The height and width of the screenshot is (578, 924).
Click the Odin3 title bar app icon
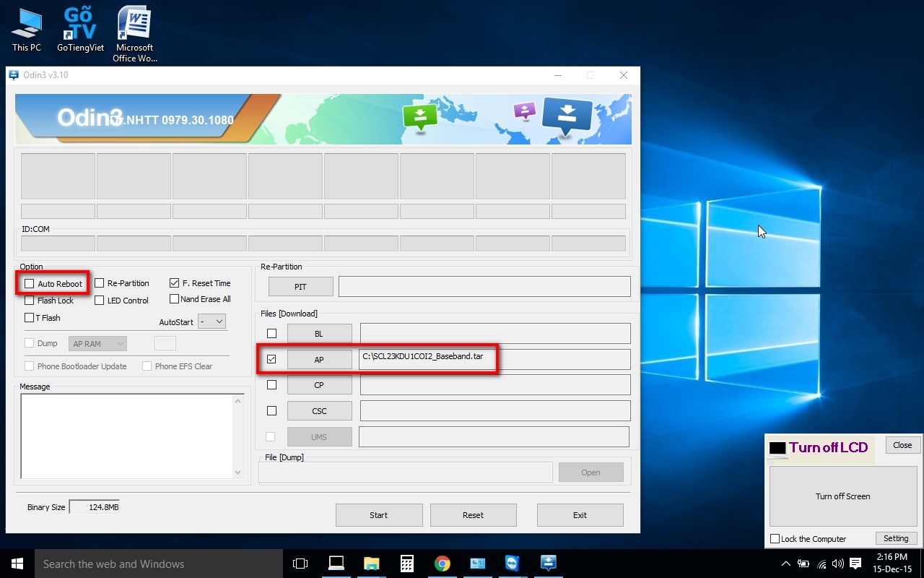coord(14,75)
